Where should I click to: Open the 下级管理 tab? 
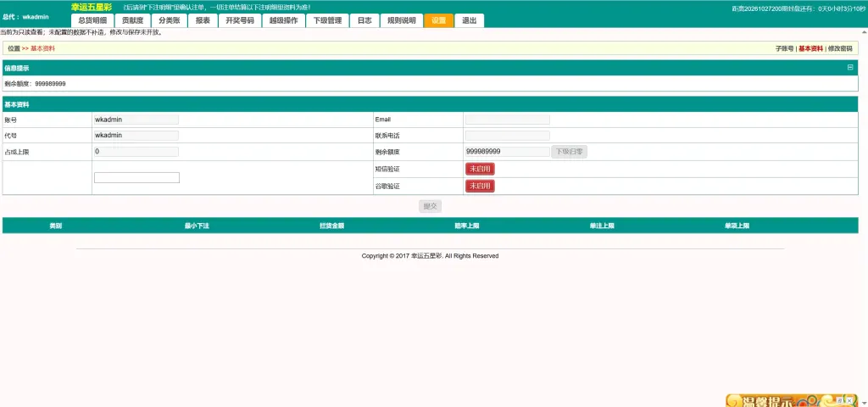click(327, 20)
